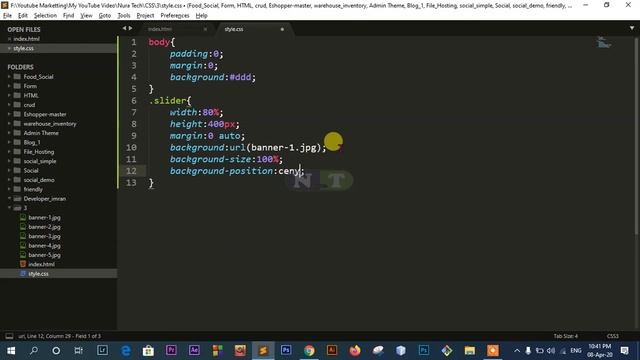This screenshot has width=640, height=360.
Task: Open Google Chrome from taskbar
Action: 309,351
